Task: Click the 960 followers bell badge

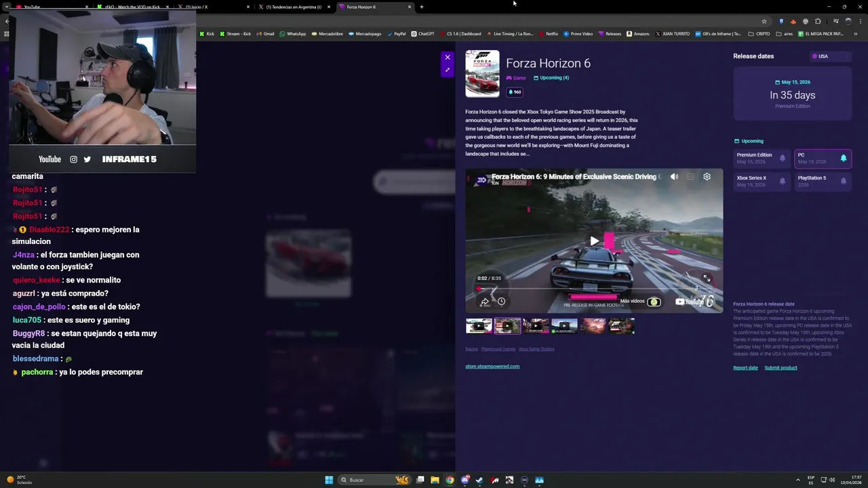Action: 515,92
